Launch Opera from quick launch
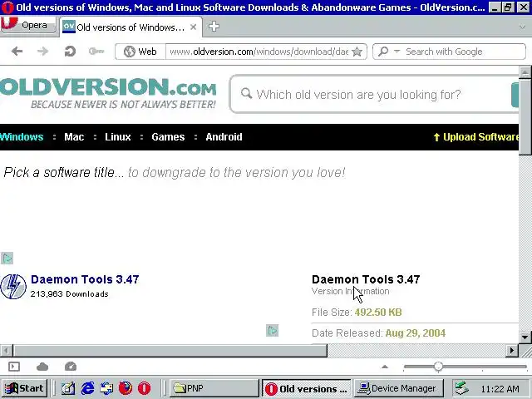 point(144,388)
